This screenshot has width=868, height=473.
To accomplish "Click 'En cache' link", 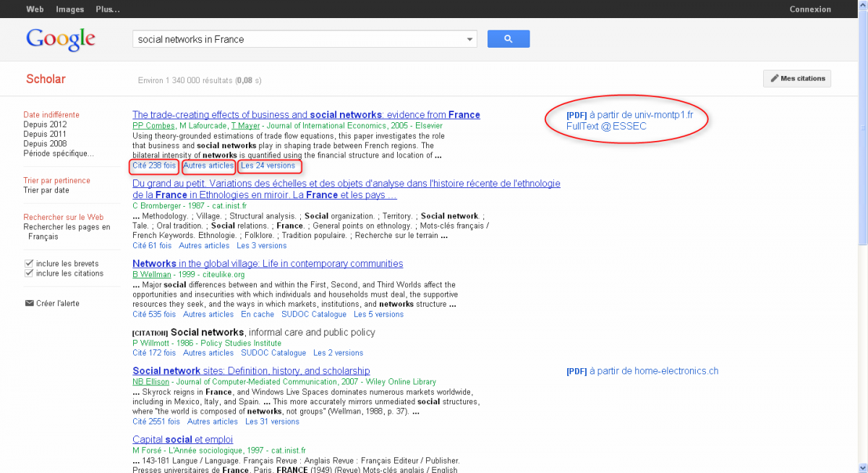I will 258,314.
